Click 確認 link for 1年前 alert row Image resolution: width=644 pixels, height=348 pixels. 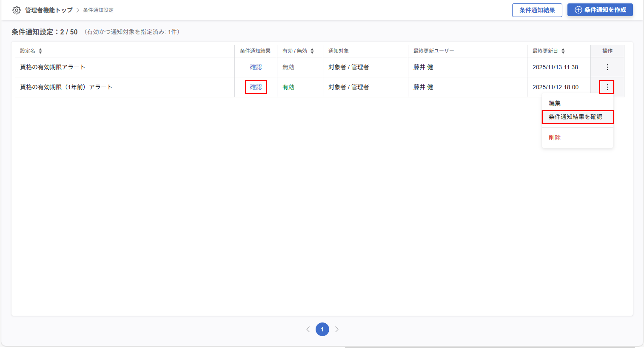pos(256,87)
